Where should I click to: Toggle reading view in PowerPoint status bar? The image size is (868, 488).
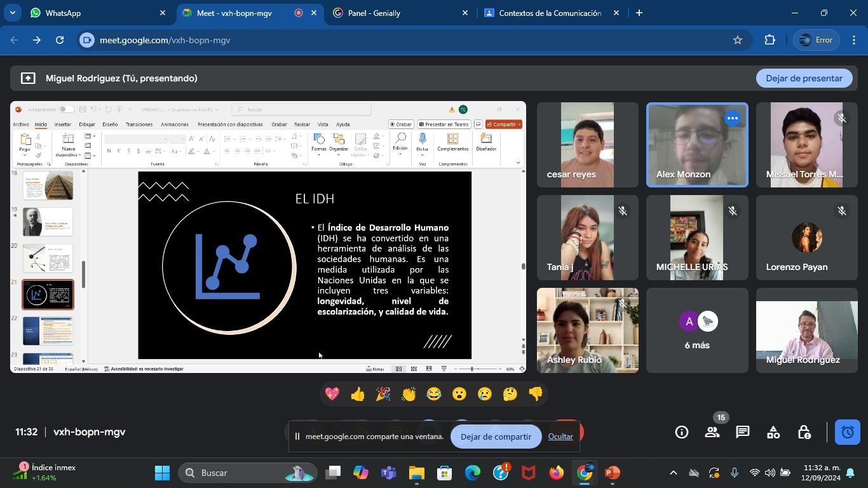(429, 369)
